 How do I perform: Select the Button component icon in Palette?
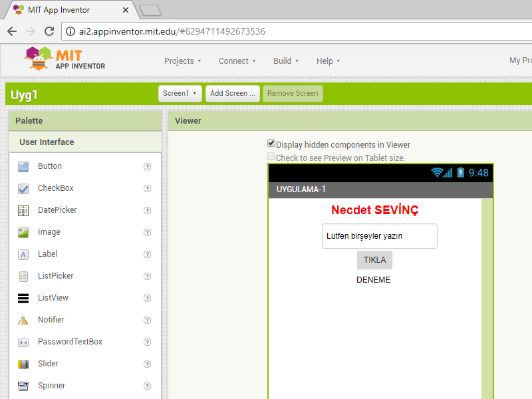tap(23, 166)
